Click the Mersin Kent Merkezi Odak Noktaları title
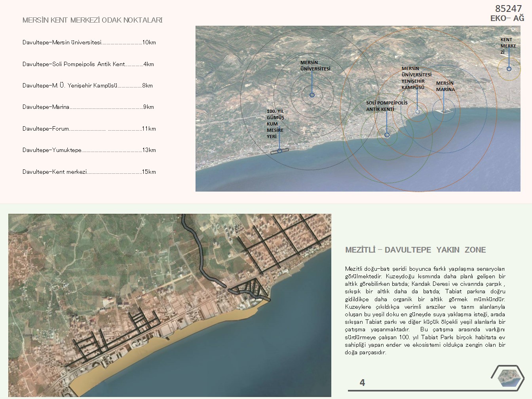The image size is (532, 399). tap(93, 20)
